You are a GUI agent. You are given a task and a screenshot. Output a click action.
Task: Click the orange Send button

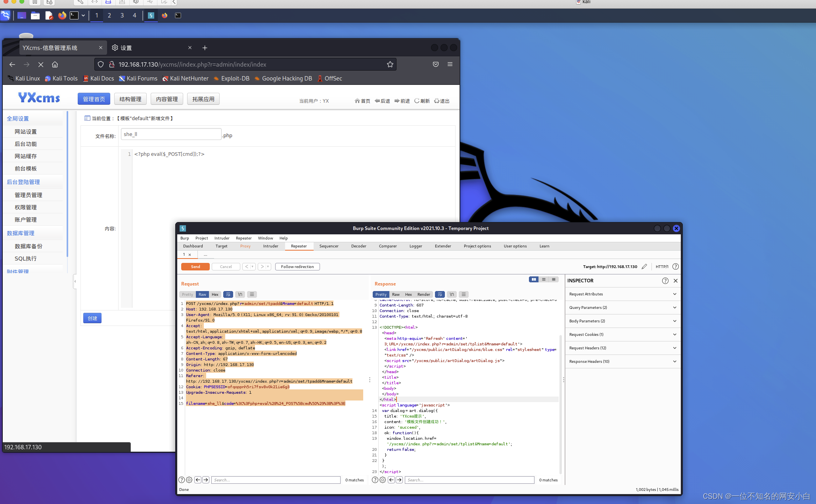tap(195, 267)
